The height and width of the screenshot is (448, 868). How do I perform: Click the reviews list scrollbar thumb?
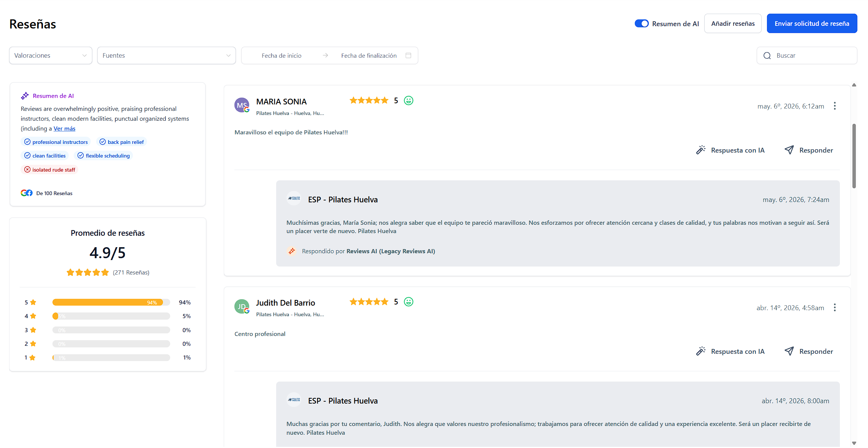854,156
